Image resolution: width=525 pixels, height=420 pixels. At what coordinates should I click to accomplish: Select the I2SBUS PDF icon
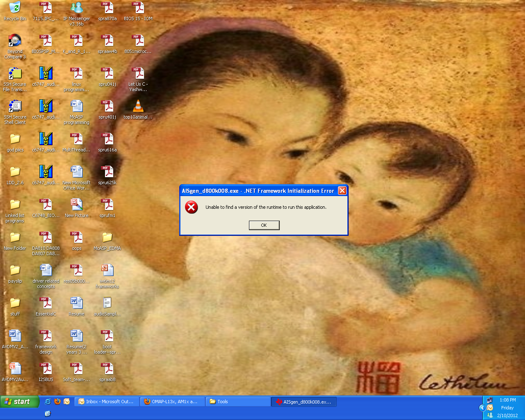click(x=46, y=372)
